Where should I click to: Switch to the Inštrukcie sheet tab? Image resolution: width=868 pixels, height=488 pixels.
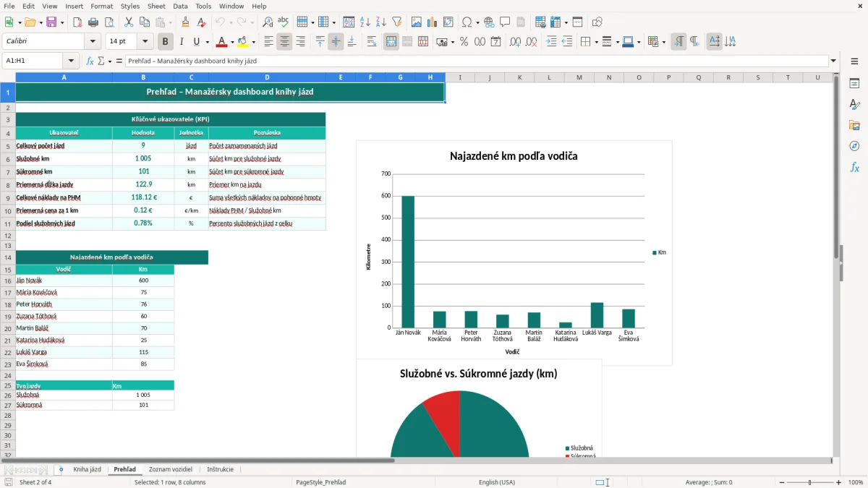coord(220,469)
